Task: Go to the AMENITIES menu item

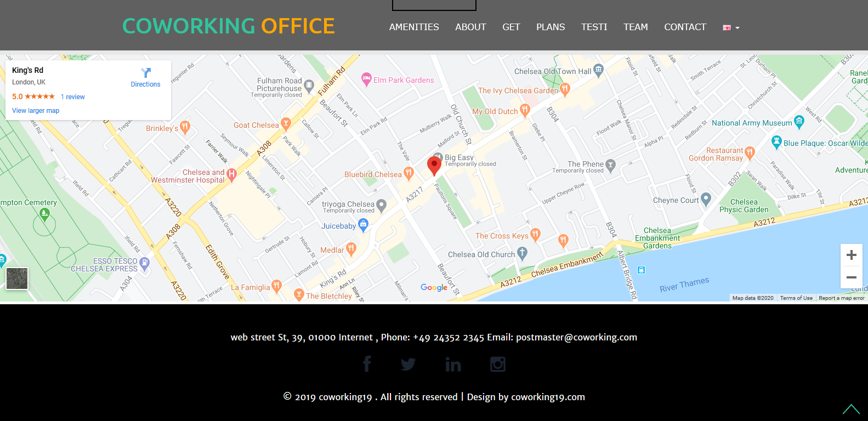Action: pyautogui.click(x=414, y=27)
